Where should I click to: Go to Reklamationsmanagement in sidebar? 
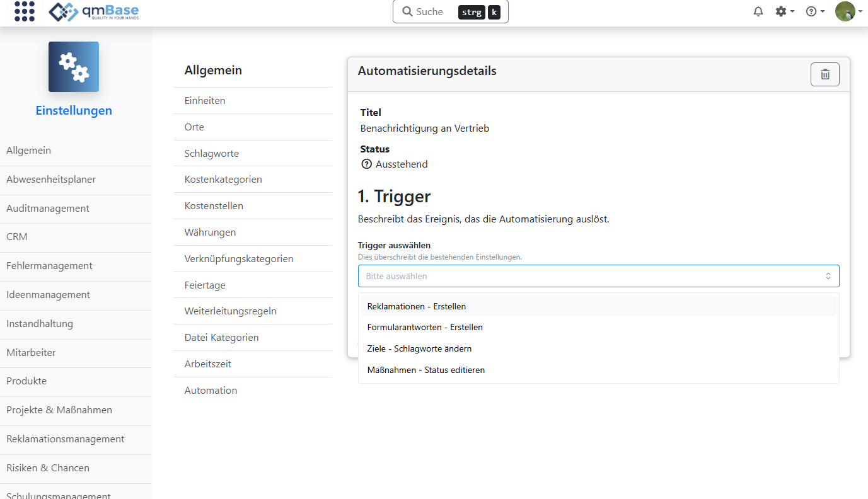[x=66, y=439]
